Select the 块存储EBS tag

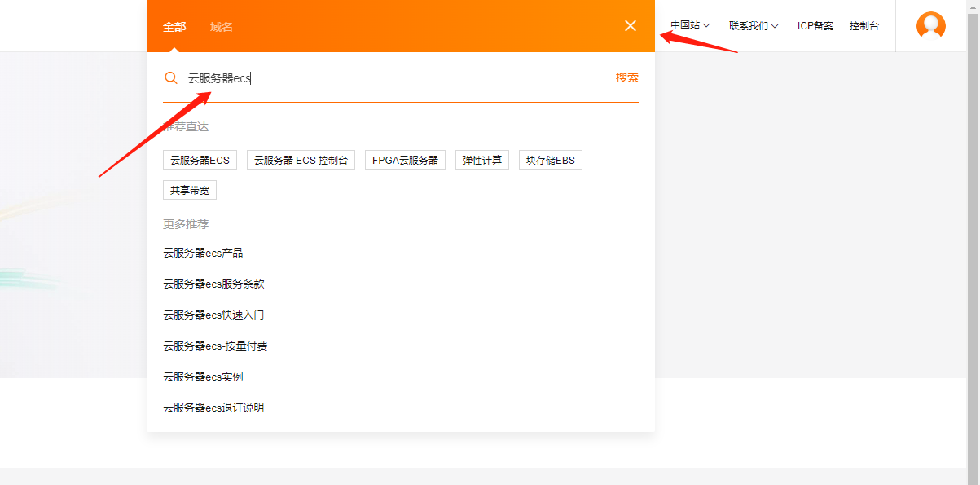pos(551,160)
